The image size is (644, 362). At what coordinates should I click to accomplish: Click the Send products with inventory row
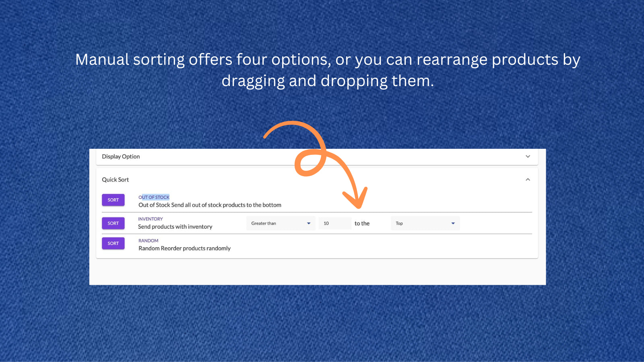coord(175,226)
